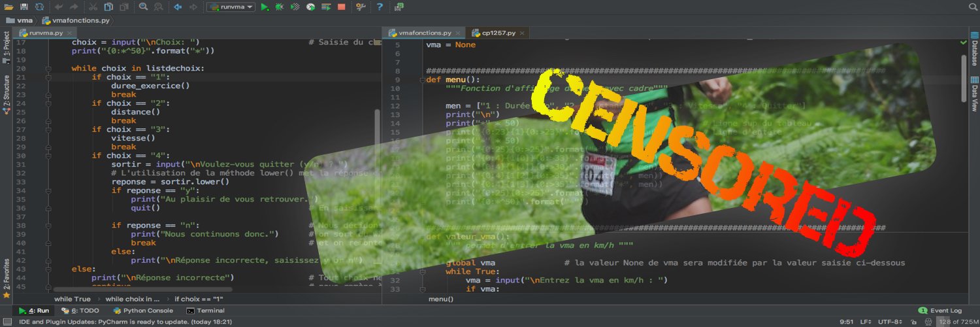Collapse the def menu() function
Viewport: 980px width, 327px height.
click(x=422, y=80)
